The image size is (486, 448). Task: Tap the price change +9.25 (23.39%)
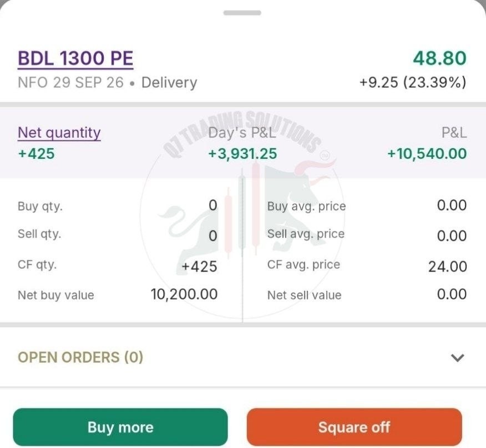(413, 83)
